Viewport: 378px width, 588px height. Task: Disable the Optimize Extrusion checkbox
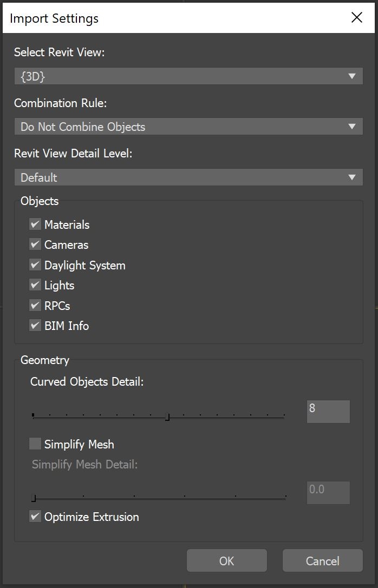(x=35, y=517)
